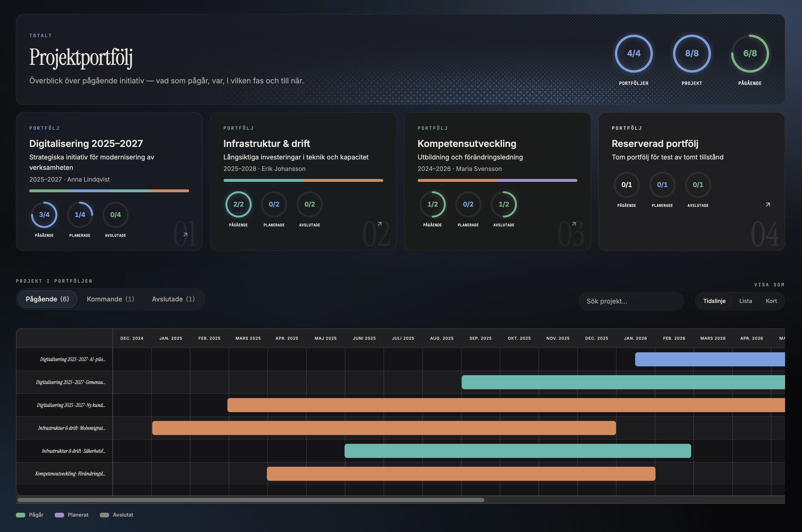Screen dimensions: 802x532
Task: Select the Pågående (6) tab
Action: [47, 299]
